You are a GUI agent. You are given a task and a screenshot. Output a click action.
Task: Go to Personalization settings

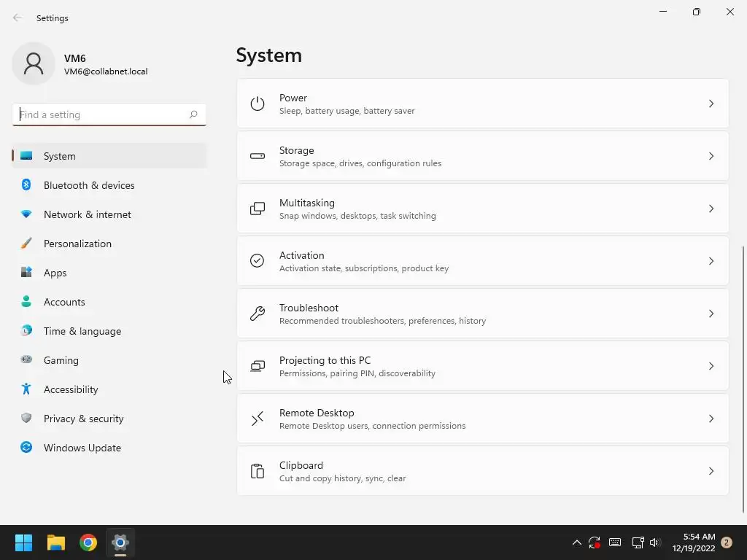click(x=109, y=244)
